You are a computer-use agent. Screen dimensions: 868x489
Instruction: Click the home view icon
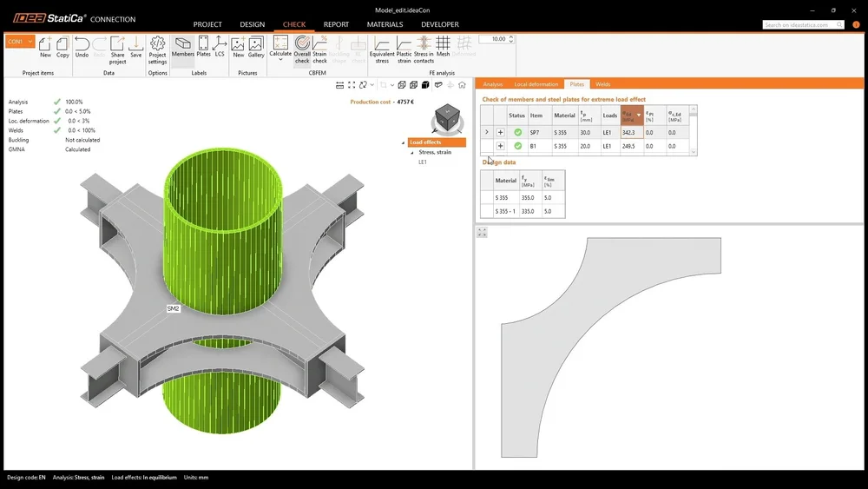pos(462,85)
